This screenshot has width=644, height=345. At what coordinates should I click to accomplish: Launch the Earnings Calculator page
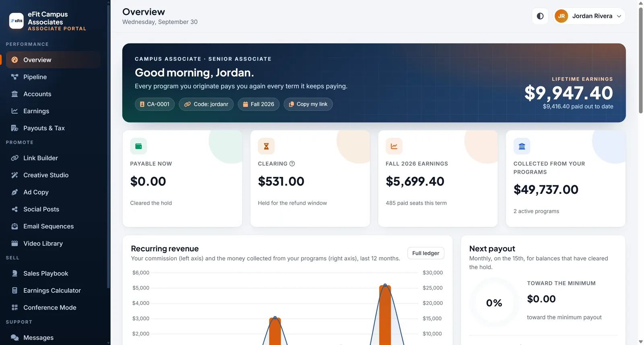(x=53, y=291)
